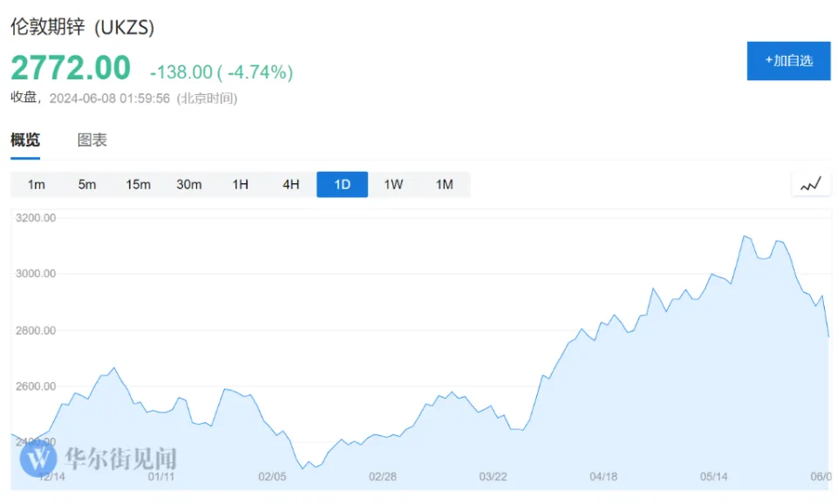Click the 2772.00 price value

(x=71, y=68)
